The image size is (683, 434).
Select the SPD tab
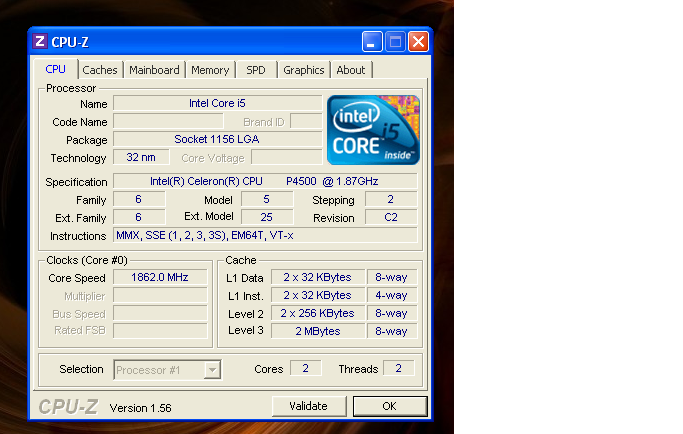(256, 70)
